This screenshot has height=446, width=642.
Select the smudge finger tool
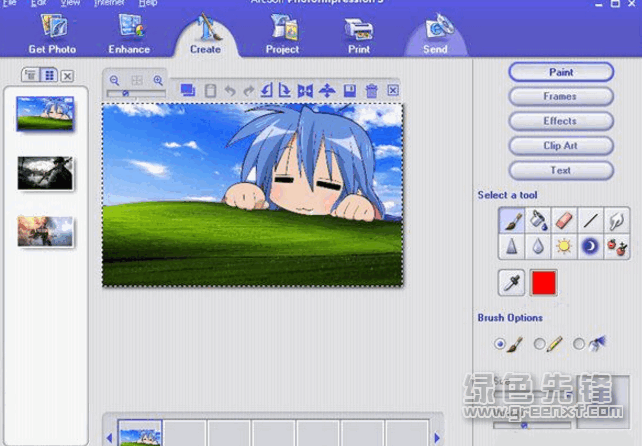point(617,220)
